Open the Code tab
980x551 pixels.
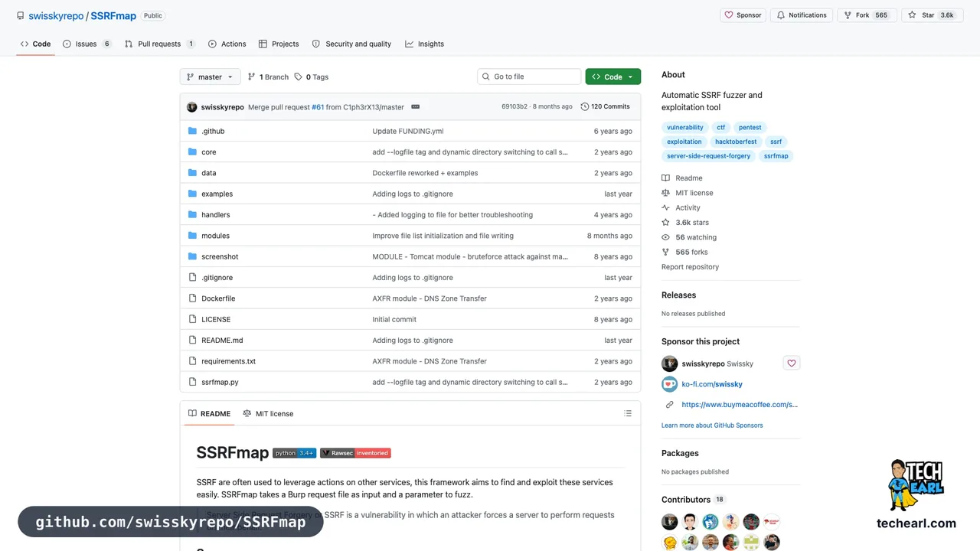pyautogui.click(x=35, y=44)
